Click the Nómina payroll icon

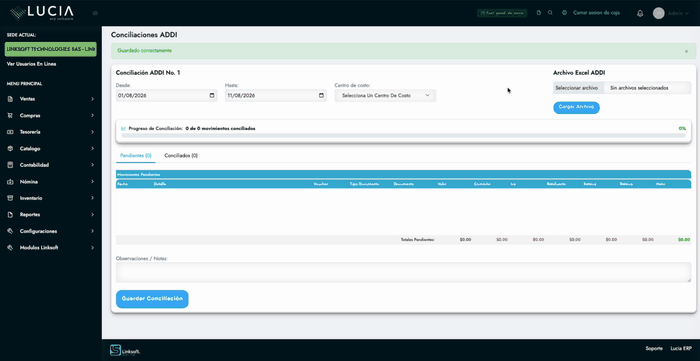pos(10,182)
